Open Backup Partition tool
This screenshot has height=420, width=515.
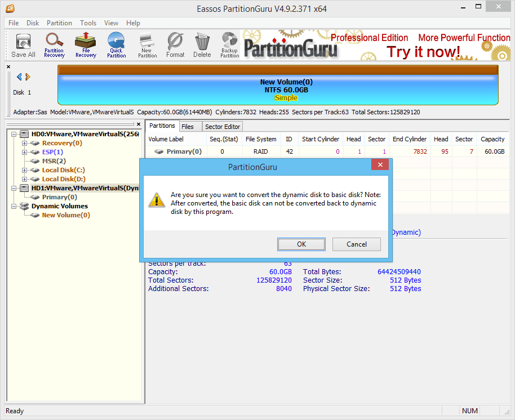(229, 46)
